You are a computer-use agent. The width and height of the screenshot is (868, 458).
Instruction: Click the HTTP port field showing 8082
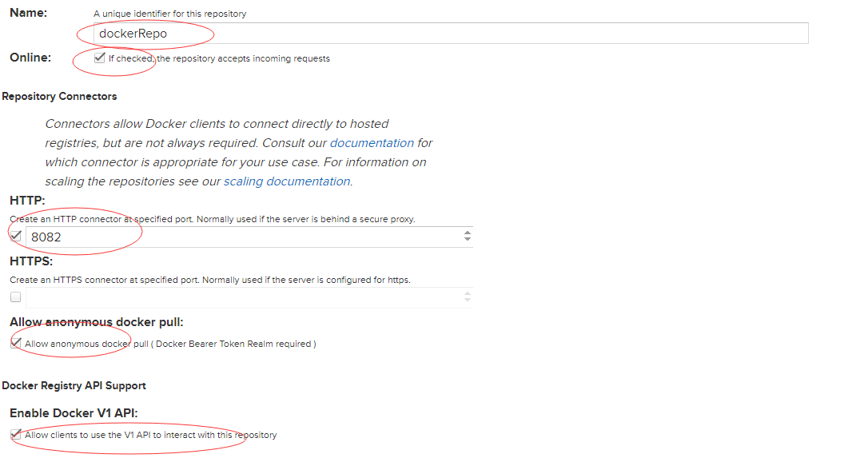click(x=240, y=237)
